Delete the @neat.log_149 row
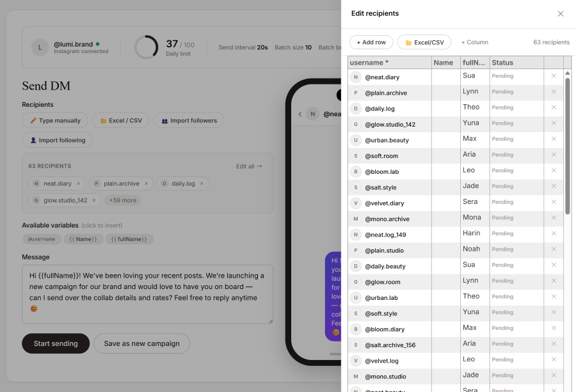 click(554, 234)
